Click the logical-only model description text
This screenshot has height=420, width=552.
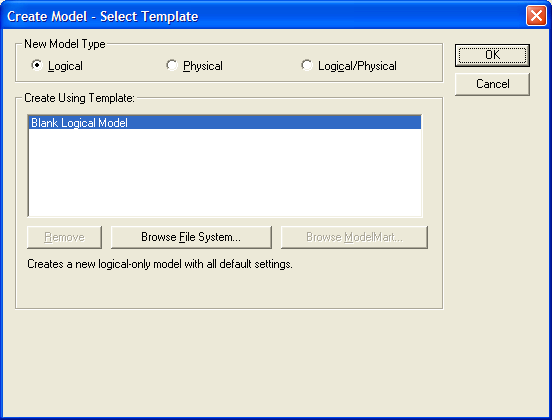pyautogui.click(x=160, y=264)
